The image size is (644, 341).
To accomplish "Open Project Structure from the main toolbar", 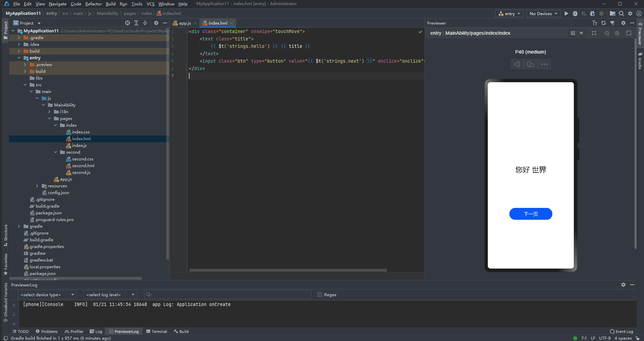I will [x=613, y=13].
